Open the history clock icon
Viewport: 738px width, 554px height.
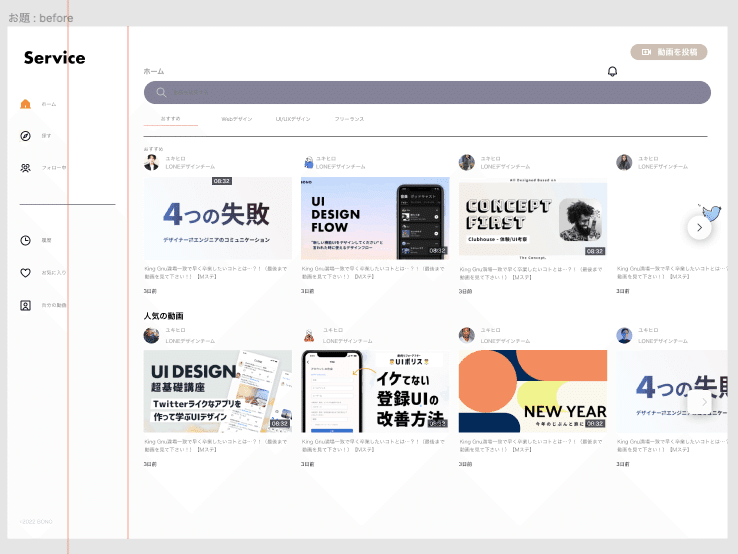25,241
